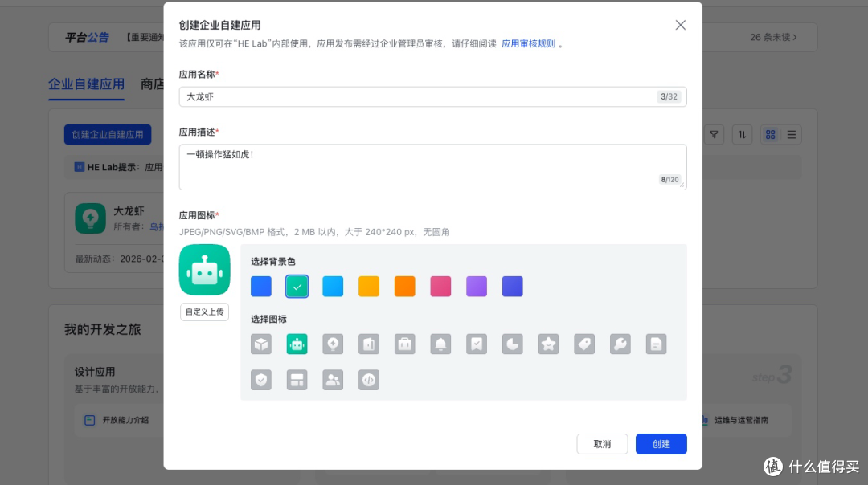Choose the code brackets app icon
Viewport: 868px width, 485px height.
coord(369,380)
